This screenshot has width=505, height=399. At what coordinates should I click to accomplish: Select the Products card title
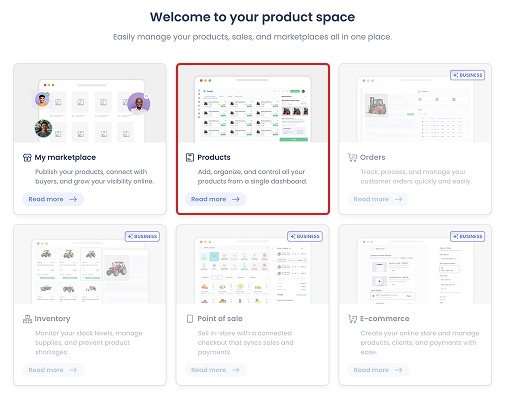(x=214, y=157)
